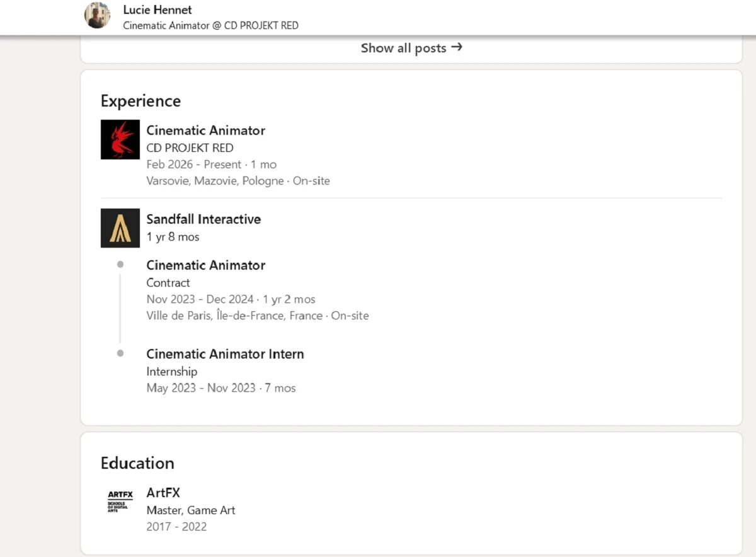
Task: Click the ArtFX school logo
Action: click(x=120, y=501)
